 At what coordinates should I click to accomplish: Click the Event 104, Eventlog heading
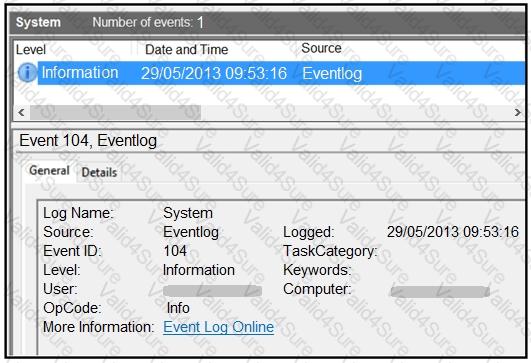tap(88, 141)
